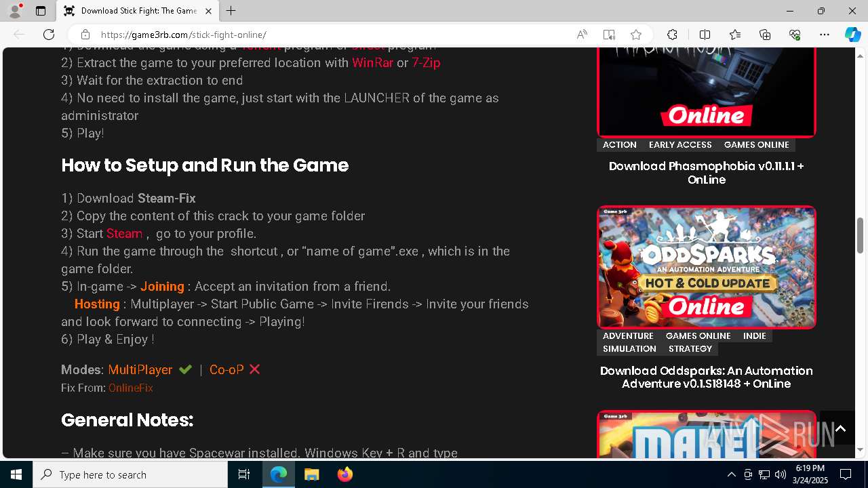
Task: Open the clock and date flyout
Action: tap(810, 474)
